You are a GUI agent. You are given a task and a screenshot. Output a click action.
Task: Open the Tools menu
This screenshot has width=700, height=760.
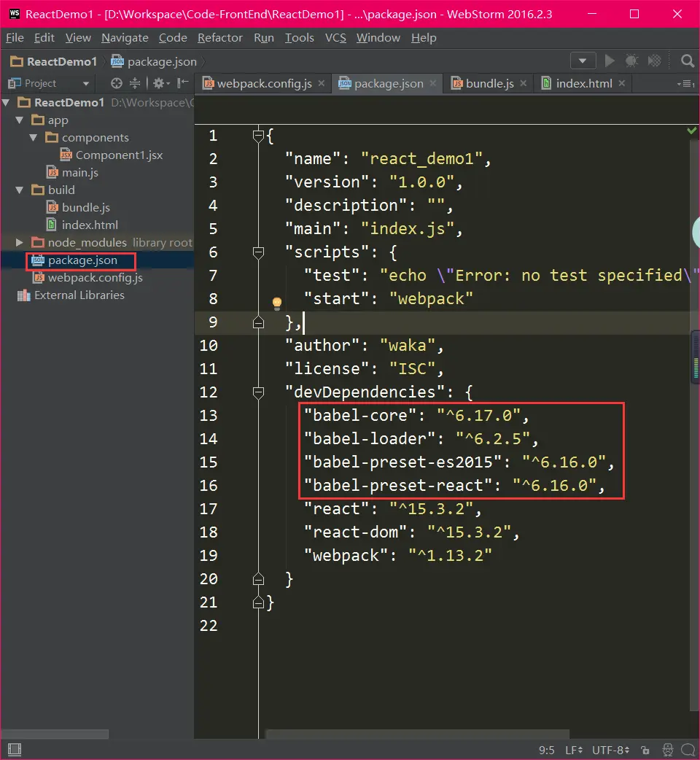click(x=300, y=38)
